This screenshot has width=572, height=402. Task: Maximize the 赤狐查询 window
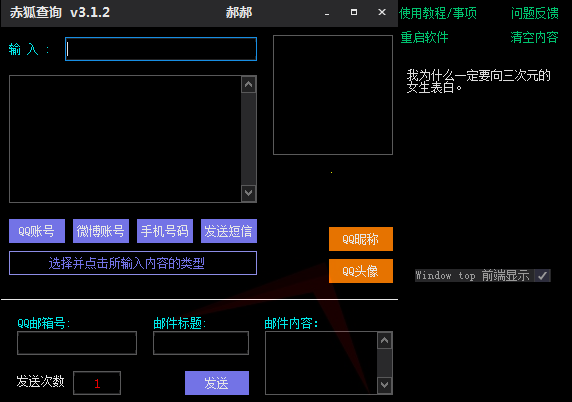pyautogui.click(x=354, y=12)
